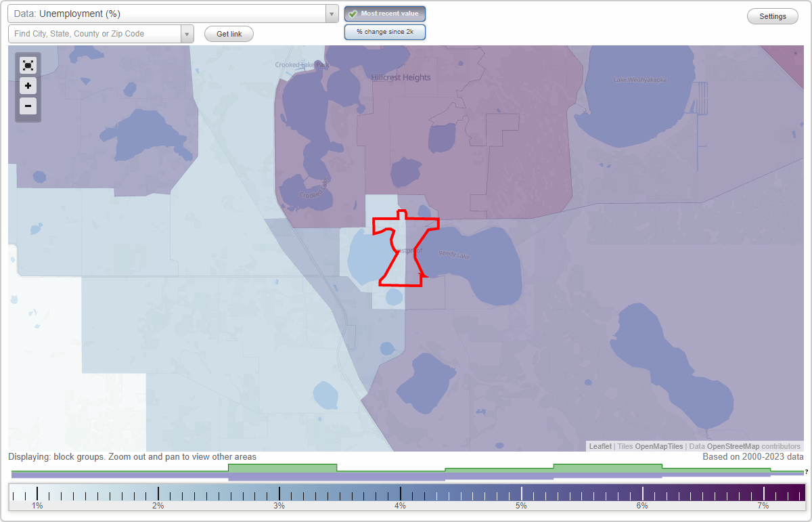The image size is (812, 522).
Task: Open the Data selector dropdown
Action: coord(331,13)
